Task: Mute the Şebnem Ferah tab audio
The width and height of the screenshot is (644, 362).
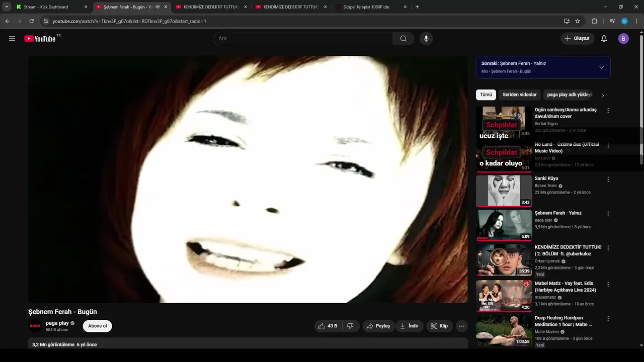Action: pos(157,7)
